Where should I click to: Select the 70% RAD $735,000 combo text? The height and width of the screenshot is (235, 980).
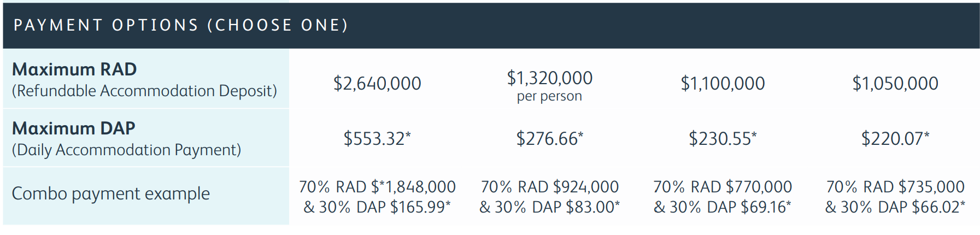(x=895, y=187)
